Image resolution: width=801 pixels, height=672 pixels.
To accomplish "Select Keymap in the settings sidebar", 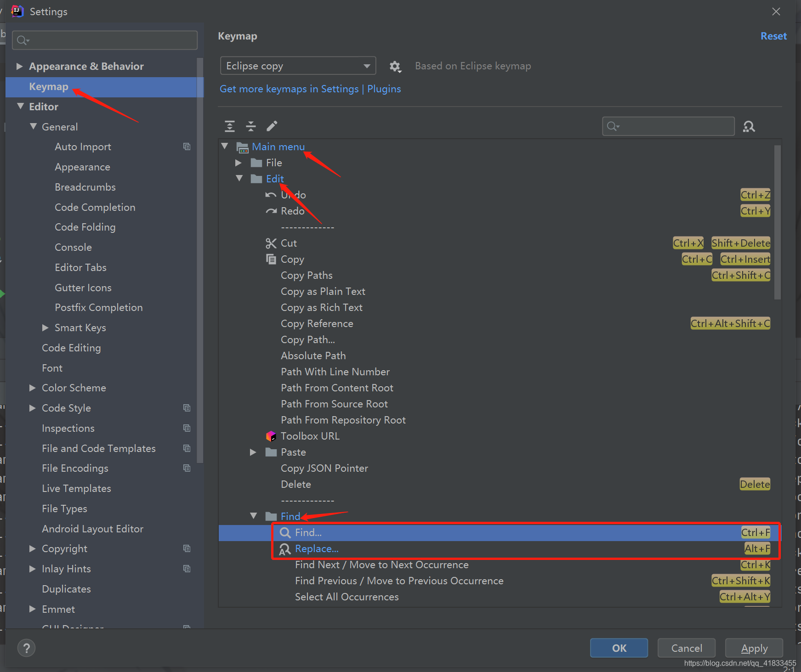I will (x=104, y=87).
